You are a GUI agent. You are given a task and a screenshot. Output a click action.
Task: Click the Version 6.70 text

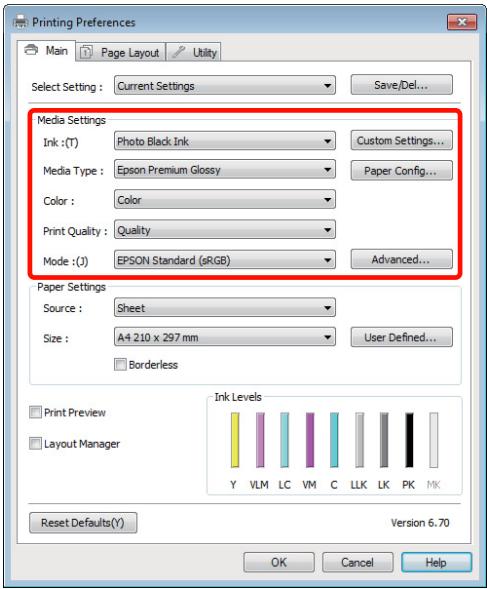tap(420, 523)
